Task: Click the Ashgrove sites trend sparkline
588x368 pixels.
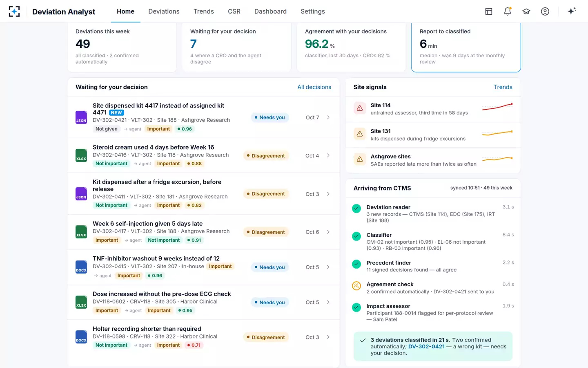Action: click(x=497, y=159)
